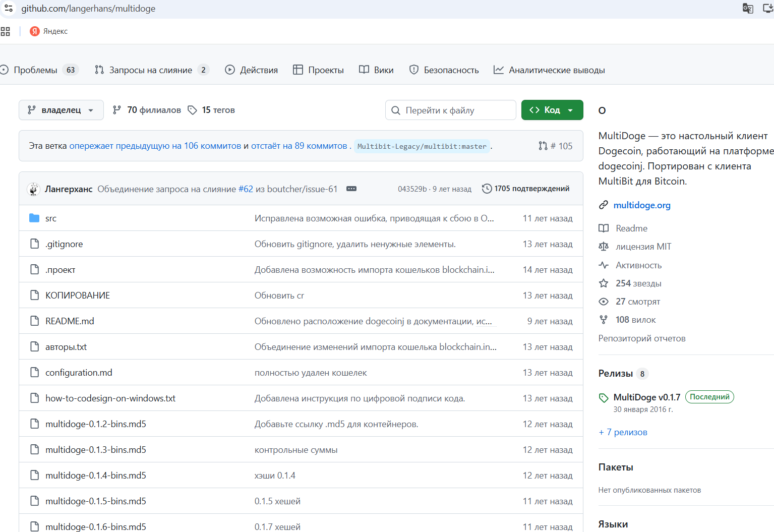This screenshot has width=774, height=532.
Task: Open the Yandex bookmark in bookmarks bar
Action: point(49,31)
